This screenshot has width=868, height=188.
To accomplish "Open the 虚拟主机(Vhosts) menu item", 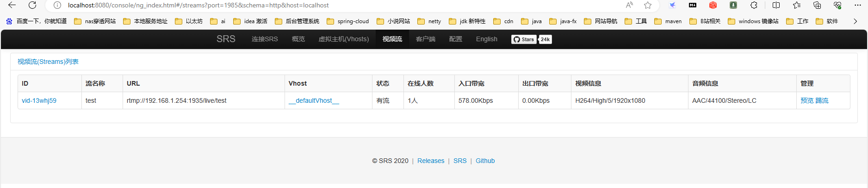I will 343,39.
